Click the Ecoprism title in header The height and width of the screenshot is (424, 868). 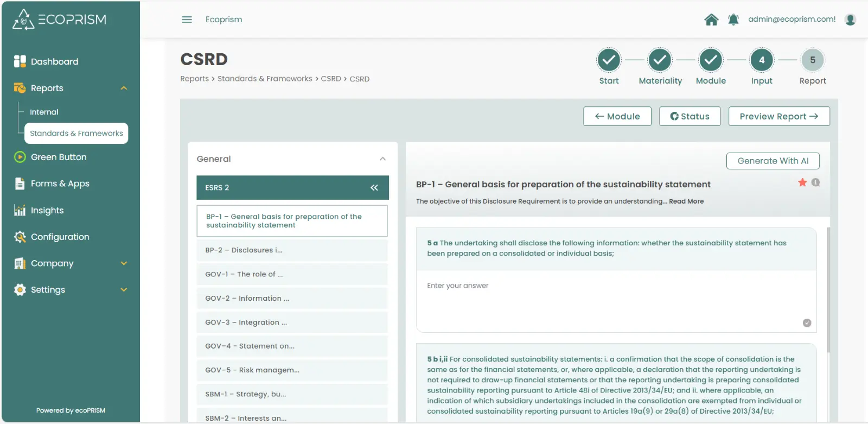(x=224, y=20)
